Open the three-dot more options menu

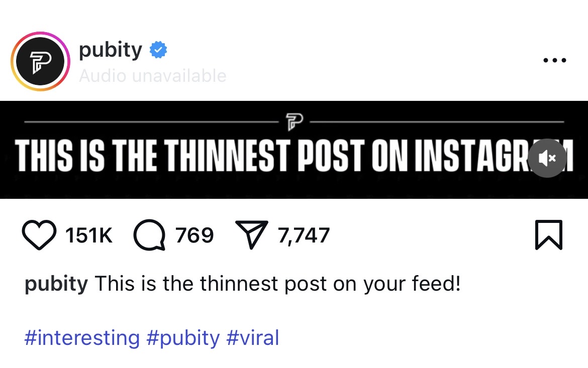(x=555, y=61)
